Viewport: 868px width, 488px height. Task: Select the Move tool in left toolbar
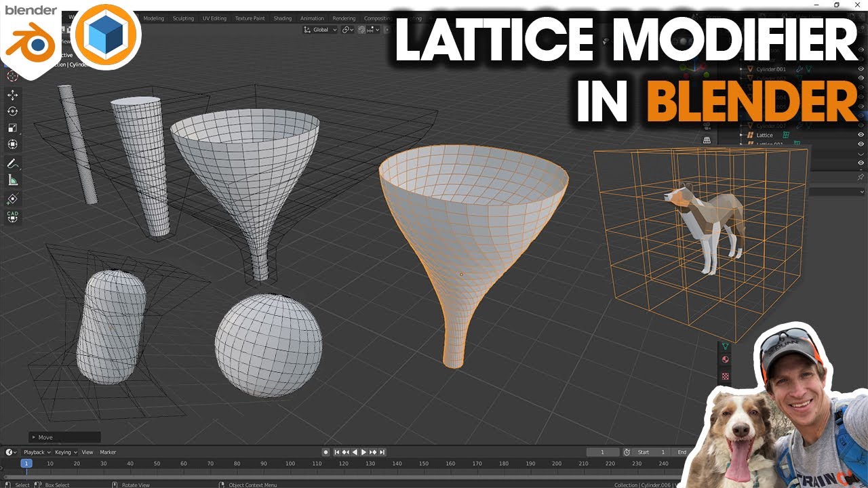[12, 95]
